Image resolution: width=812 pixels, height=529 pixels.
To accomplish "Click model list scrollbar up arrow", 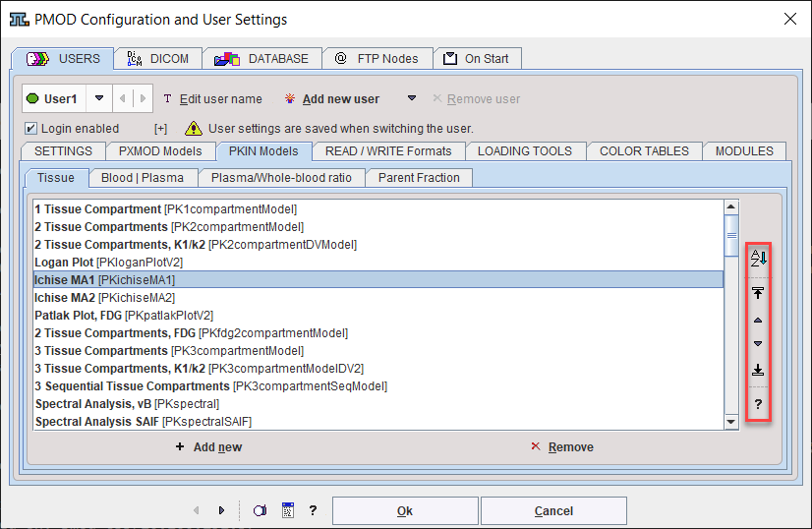I will tap(731, 206).
